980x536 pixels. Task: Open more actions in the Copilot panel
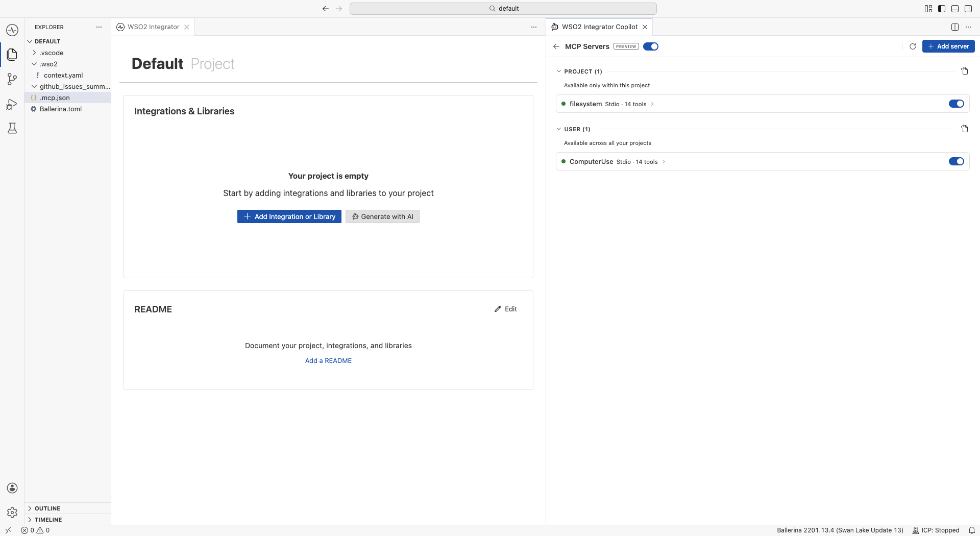[968, 27]
